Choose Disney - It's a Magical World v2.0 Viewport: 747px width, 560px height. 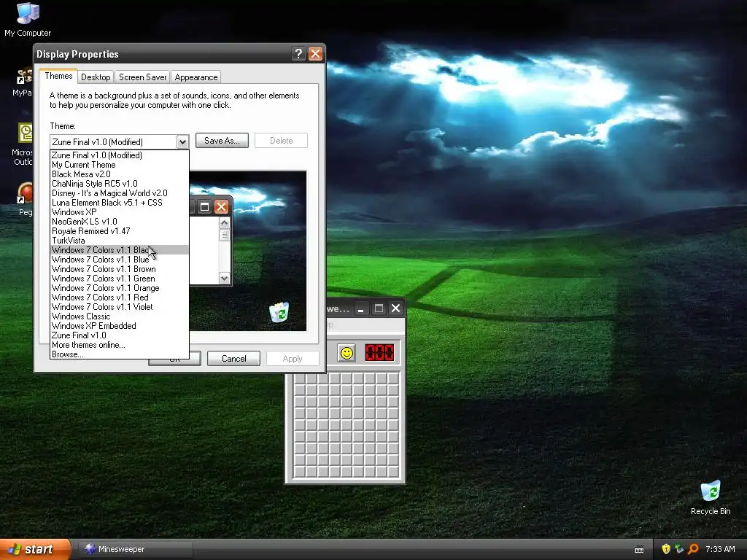click(x=120, y=193)
